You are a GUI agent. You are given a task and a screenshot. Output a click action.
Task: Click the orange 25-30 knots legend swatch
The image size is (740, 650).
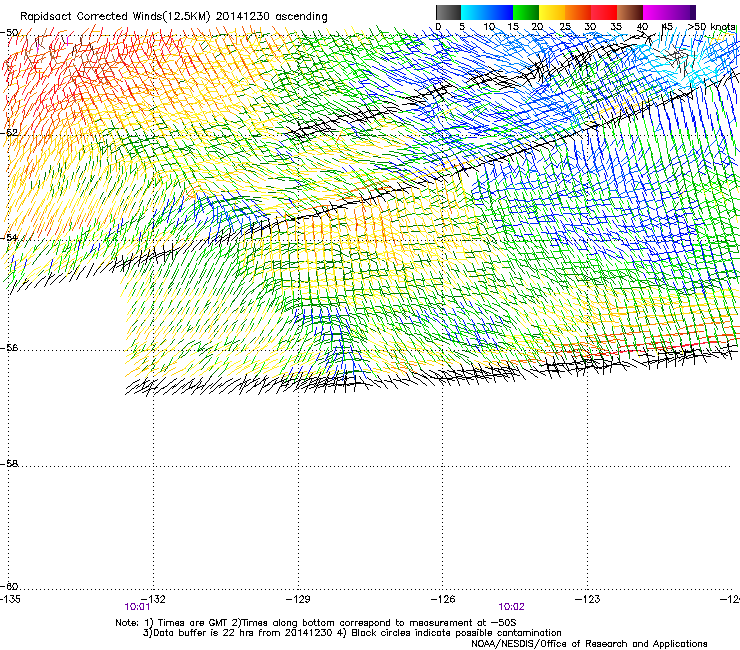coord(578,12)
